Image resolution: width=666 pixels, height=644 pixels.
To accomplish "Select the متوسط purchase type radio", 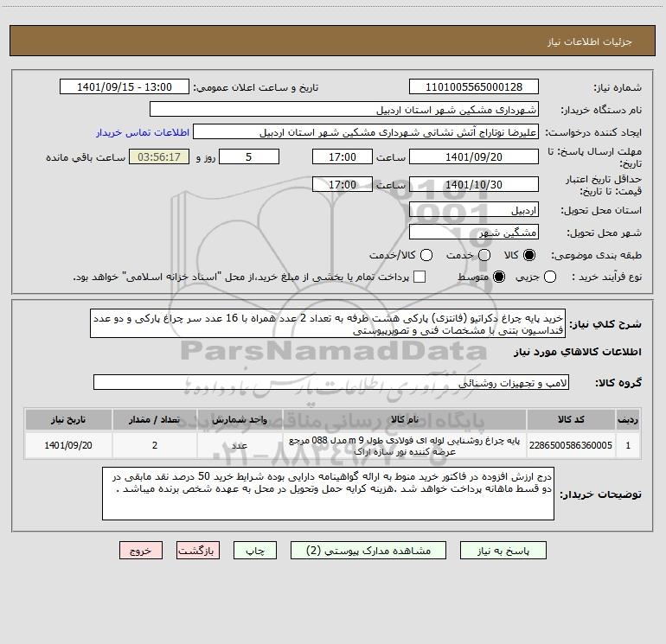I will (x=499, y=277).
